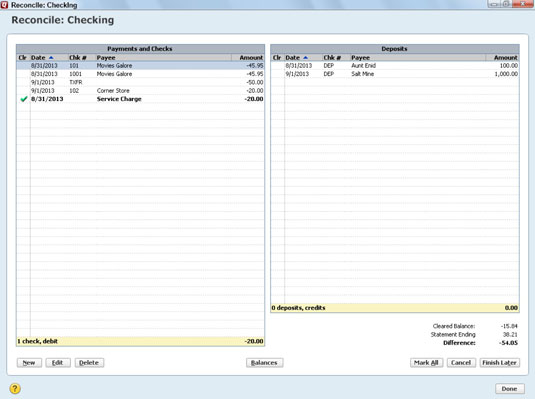Mark check 101 Movies Galore as cleared
The image size is (535, 399).
pyautogui.click(x=23, y=66)
